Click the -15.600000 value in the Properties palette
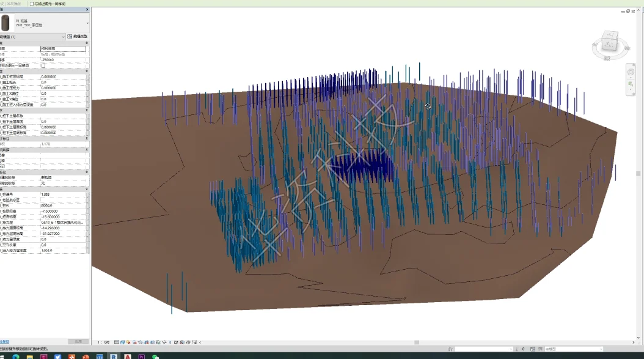 pos(64,217)
